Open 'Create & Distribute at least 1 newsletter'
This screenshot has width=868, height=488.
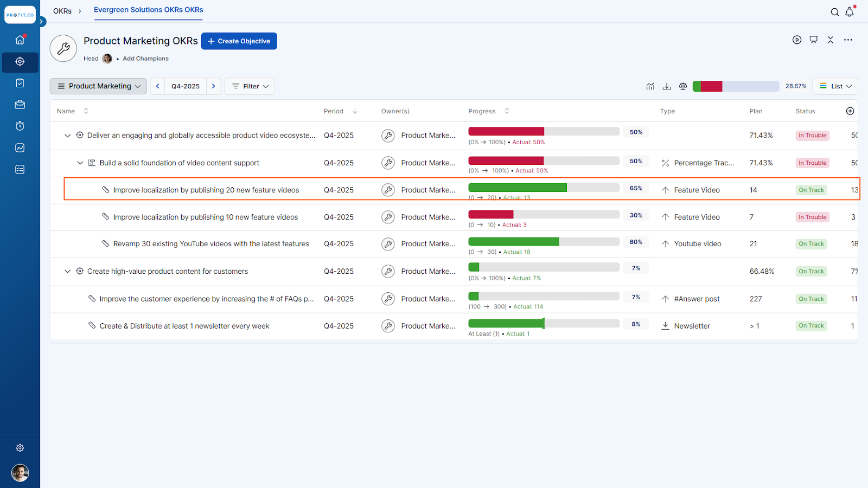184,326
